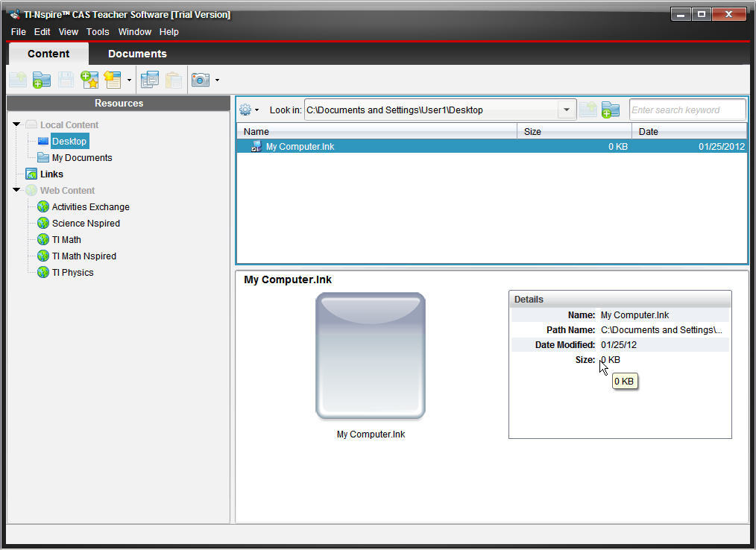Collapse the Local Content tree node
The width and height of the screenshot is (756, 550).
16,124
